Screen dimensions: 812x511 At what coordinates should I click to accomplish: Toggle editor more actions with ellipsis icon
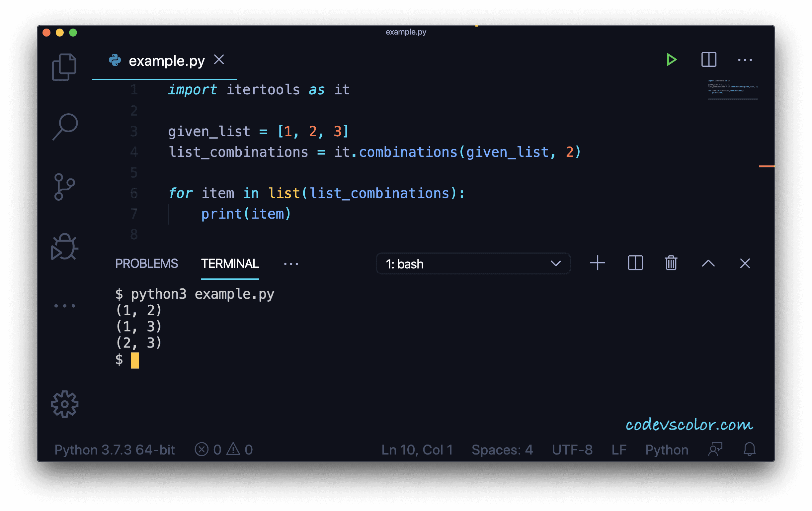[745, 59]
